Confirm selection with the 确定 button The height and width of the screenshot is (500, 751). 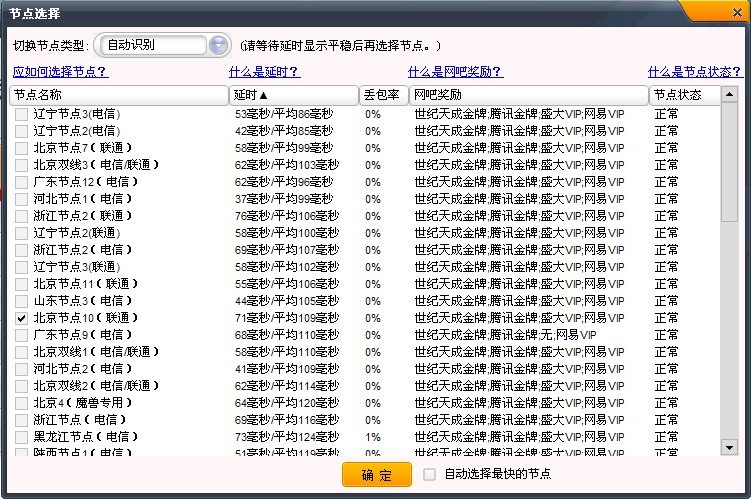pos(377,475)
